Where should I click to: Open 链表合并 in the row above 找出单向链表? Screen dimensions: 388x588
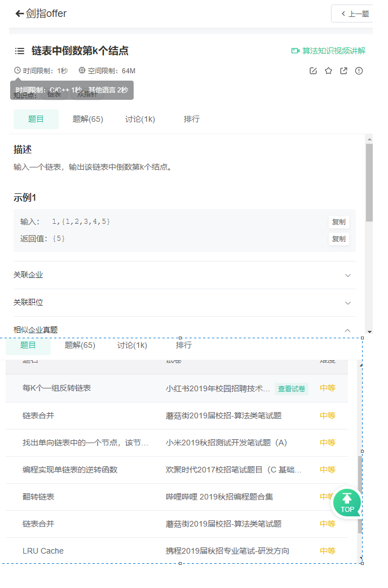pos(38,416)
